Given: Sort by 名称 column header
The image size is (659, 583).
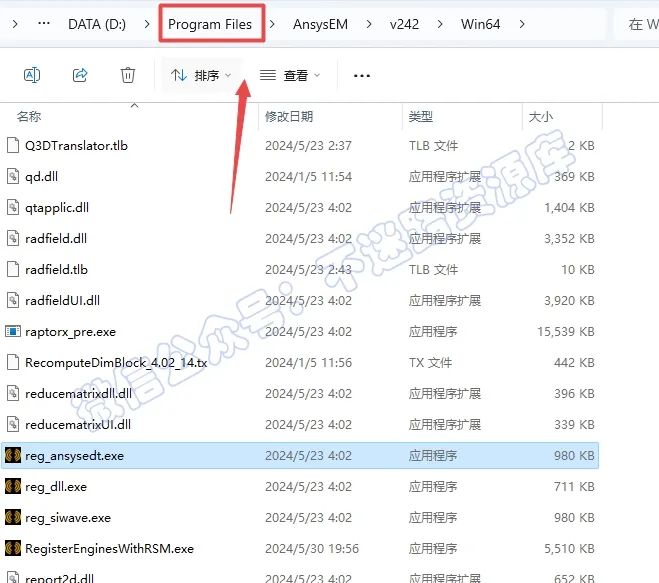Looking at the screenshot, I should (x=29, y=116).
